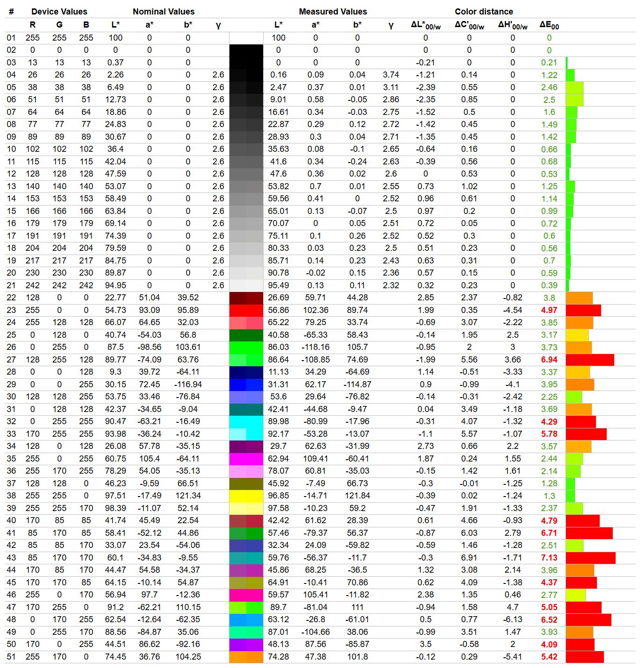Click the white swatch in row 01
This screenshot has width=644, height=668.
(x=246, y=38)
